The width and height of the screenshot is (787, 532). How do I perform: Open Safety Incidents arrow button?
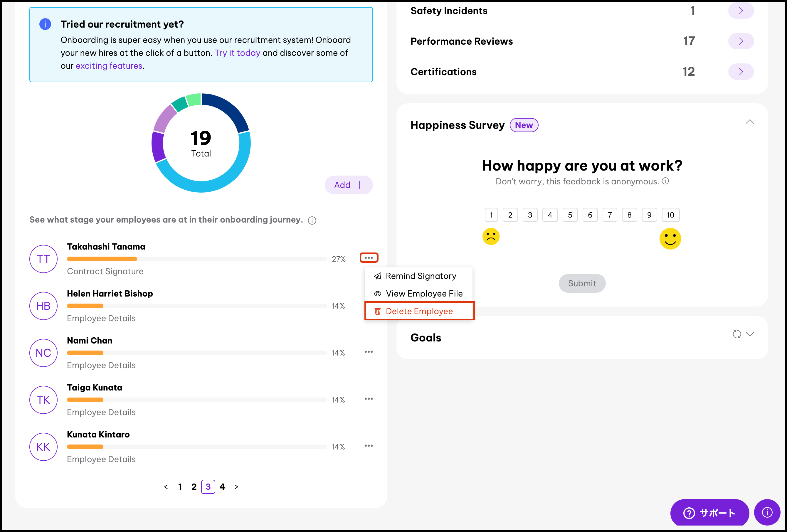click(x=741, y=11)
